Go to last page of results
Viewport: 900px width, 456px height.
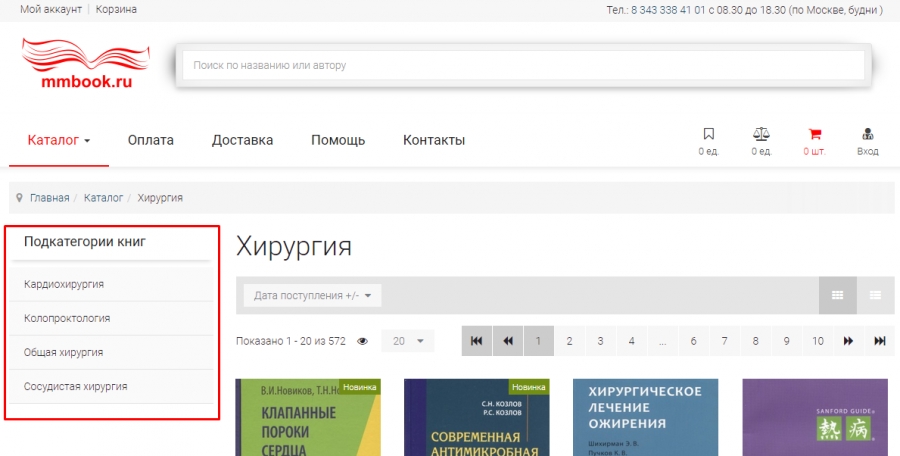[879, 341]
